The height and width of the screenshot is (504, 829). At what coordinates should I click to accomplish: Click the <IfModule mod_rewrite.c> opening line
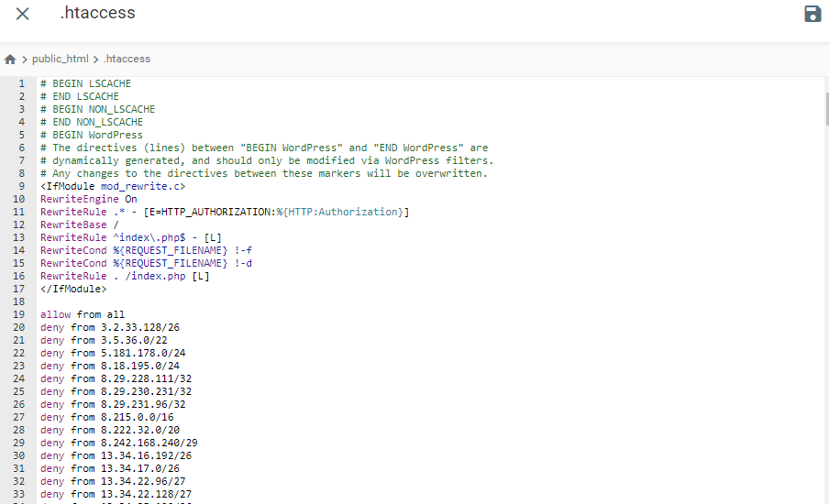click(112, 186)
